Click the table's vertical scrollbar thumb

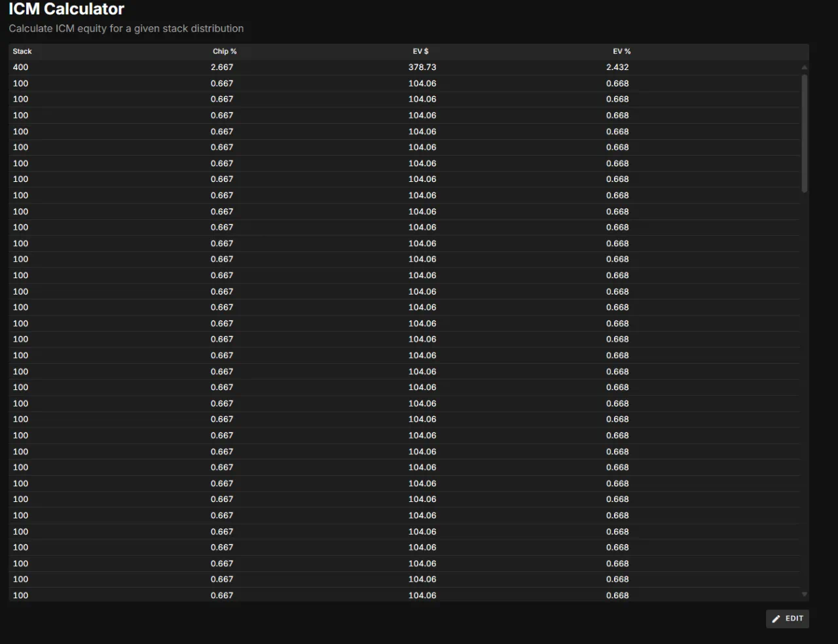click(805, 133)
